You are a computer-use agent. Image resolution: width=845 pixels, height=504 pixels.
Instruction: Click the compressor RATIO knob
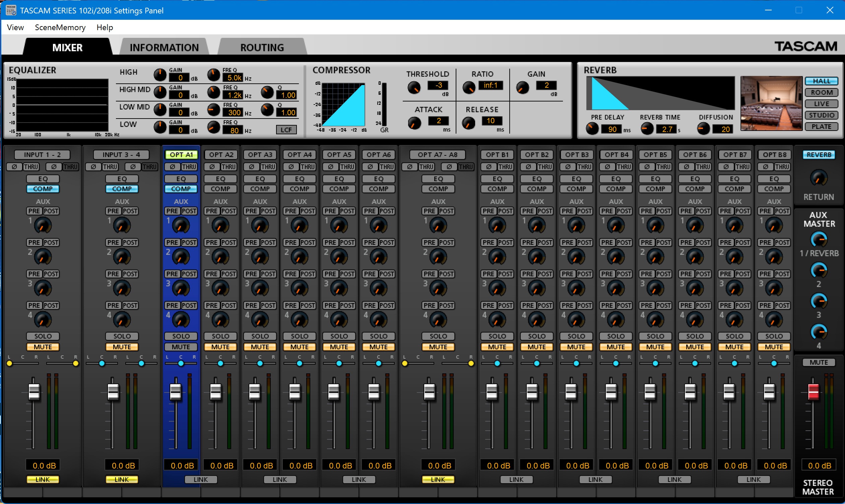[x=469, y=88]
